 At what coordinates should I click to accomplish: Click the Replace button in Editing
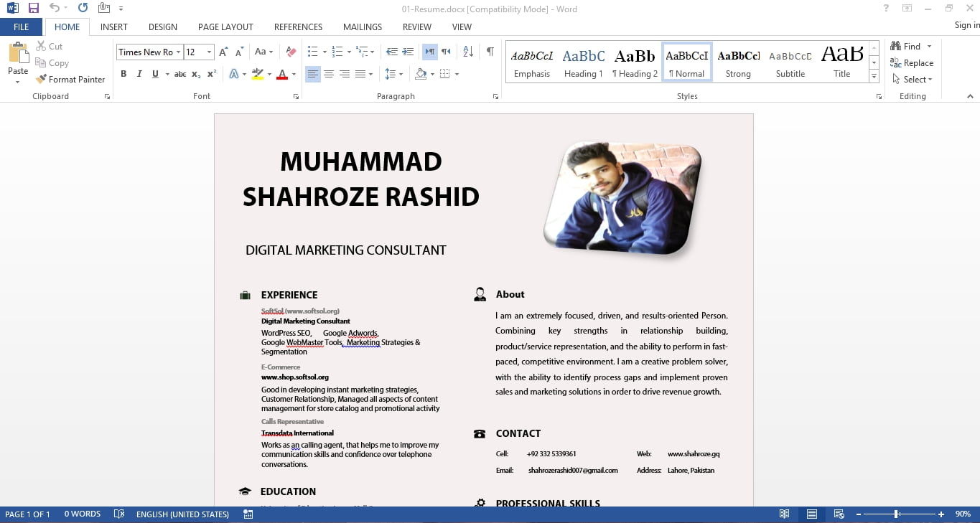click(x=912, y=63)
